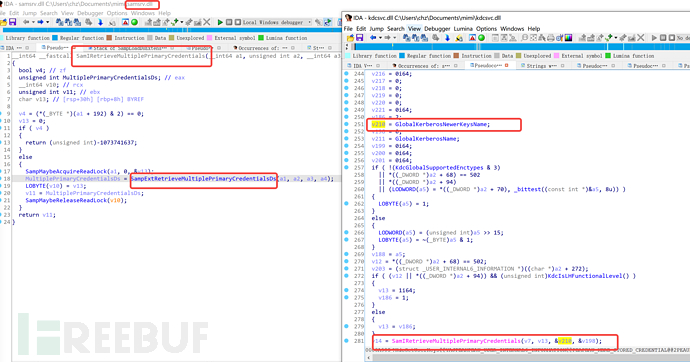Viewport: 690px width, 362px height.
Task: Click the stop icon in the samsrv.dll toolbar
Action: tap(238, 22)
